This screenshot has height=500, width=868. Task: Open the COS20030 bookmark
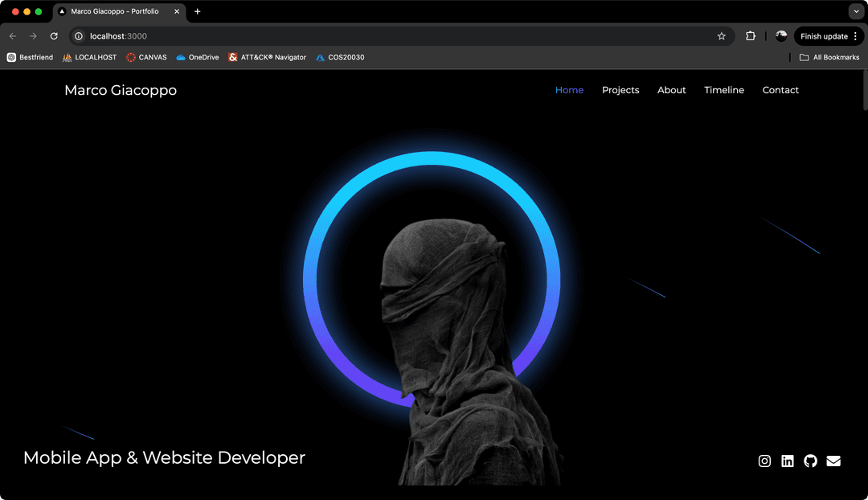pos(340,57)
